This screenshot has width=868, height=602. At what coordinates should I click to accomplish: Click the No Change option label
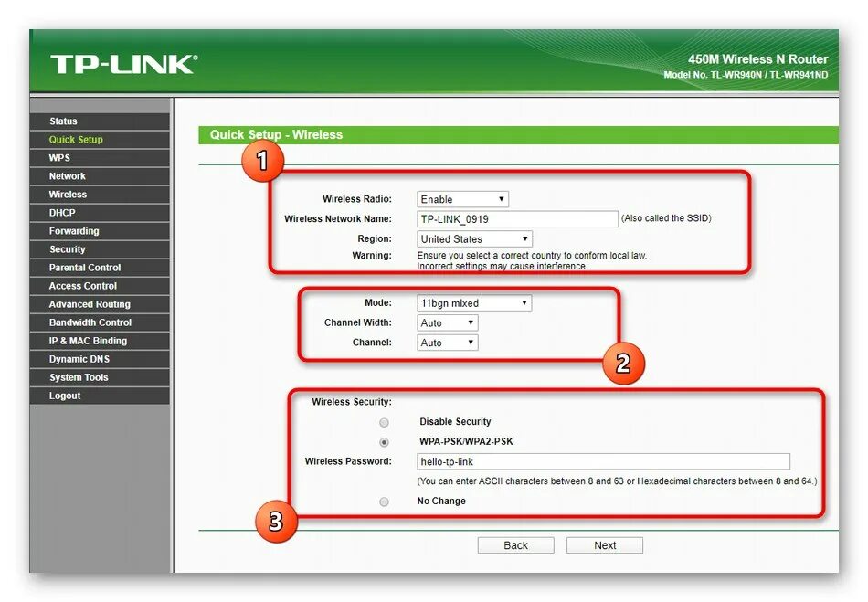point(441,501)
